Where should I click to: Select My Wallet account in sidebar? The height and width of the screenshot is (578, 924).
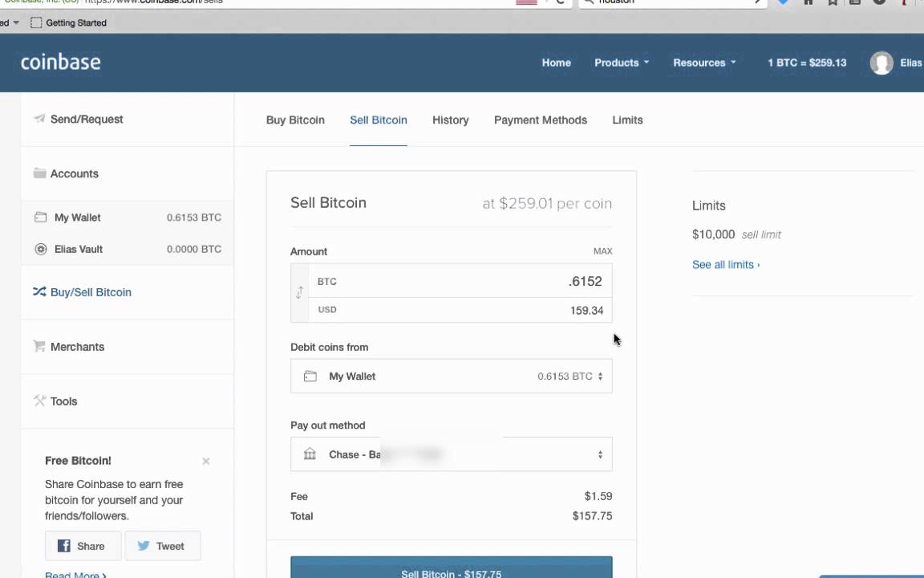(128, 217)
